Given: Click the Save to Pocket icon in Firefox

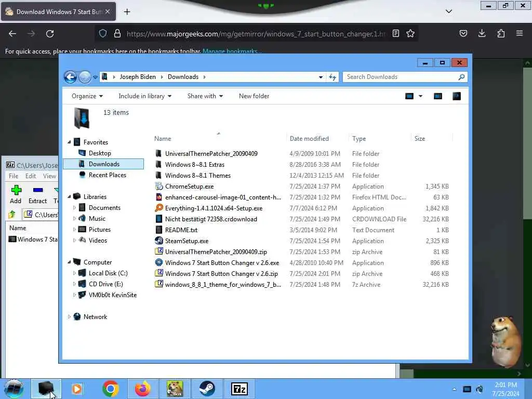Looking at the screenshot, I should (x=463, y=33).
